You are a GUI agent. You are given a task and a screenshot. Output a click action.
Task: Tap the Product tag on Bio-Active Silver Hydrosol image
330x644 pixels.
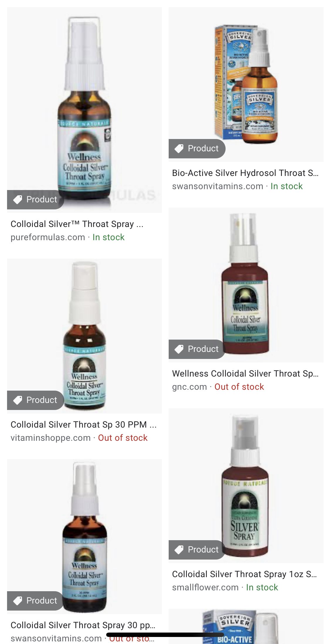point(197,148)
